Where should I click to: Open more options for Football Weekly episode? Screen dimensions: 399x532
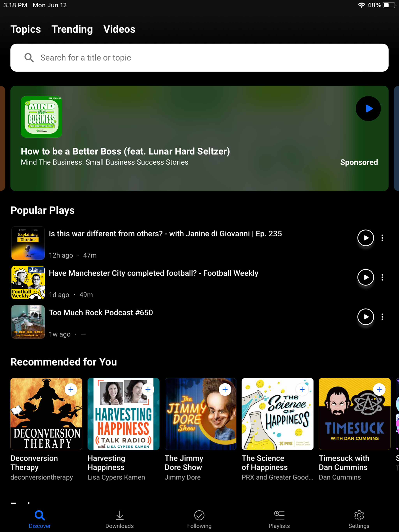coord(382,277)
